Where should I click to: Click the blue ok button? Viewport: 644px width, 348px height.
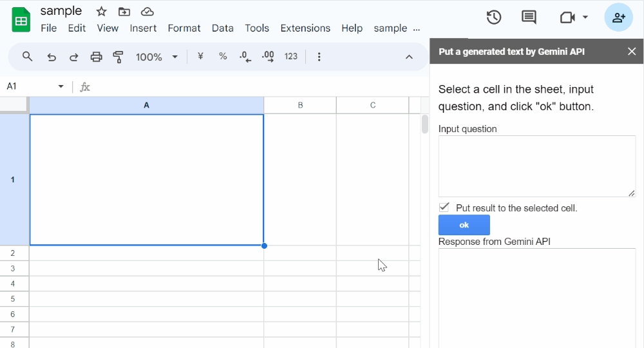464,225
